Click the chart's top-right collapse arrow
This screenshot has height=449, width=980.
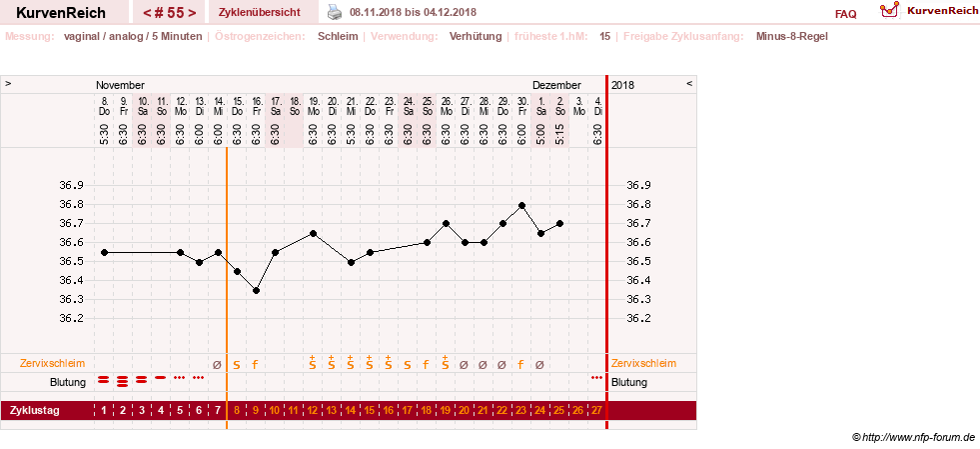(689, 83)
